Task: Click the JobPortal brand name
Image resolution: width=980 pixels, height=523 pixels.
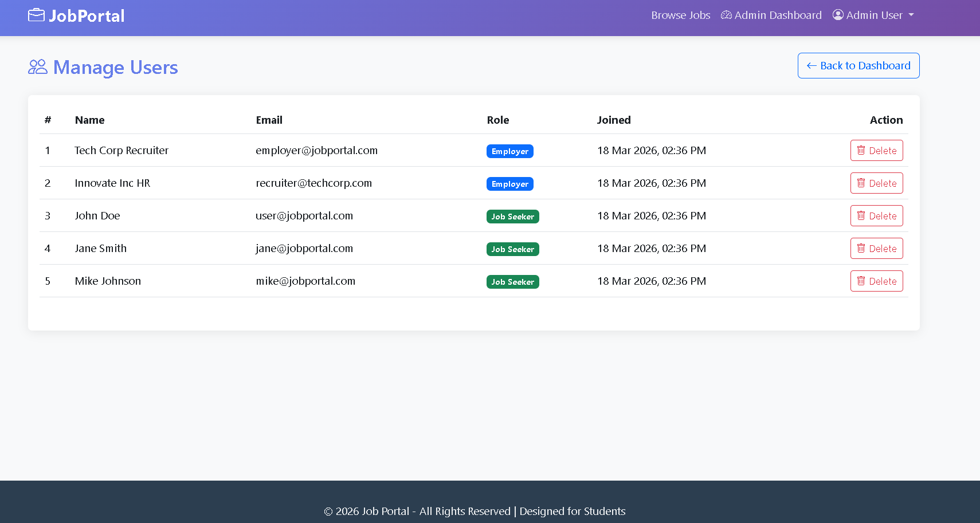Action: tap(87, 16)
